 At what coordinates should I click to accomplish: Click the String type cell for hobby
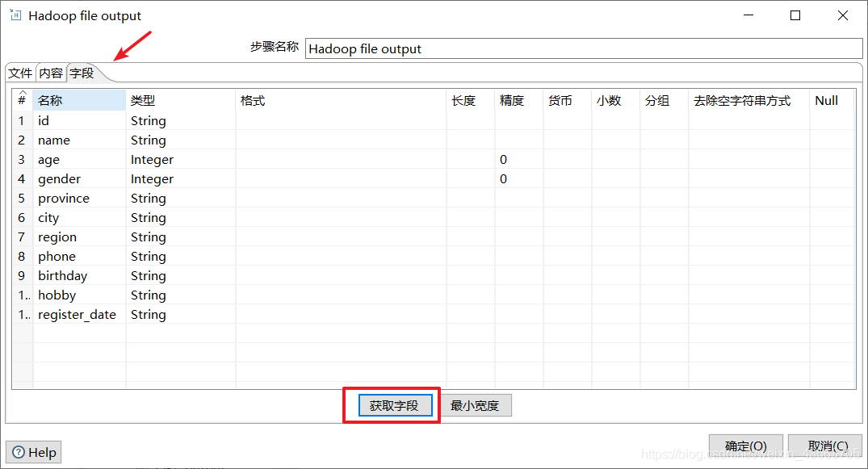181,295
